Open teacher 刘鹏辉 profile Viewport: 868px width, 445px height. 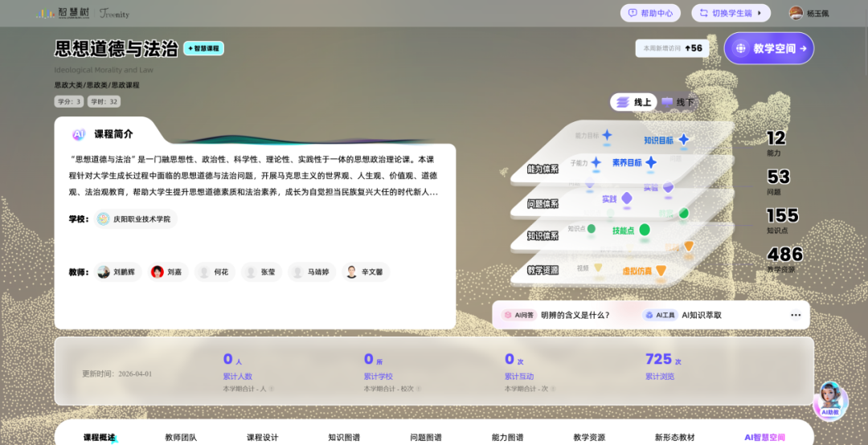[118, 271]
